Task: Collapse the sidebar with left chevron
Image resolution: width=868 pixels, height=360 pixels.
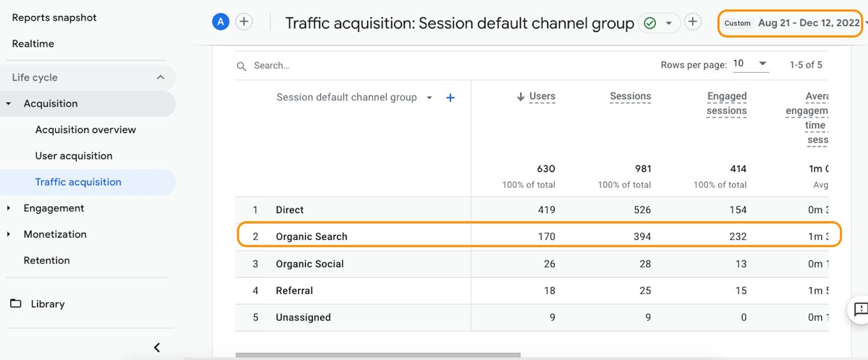Action: click(157, 348)
